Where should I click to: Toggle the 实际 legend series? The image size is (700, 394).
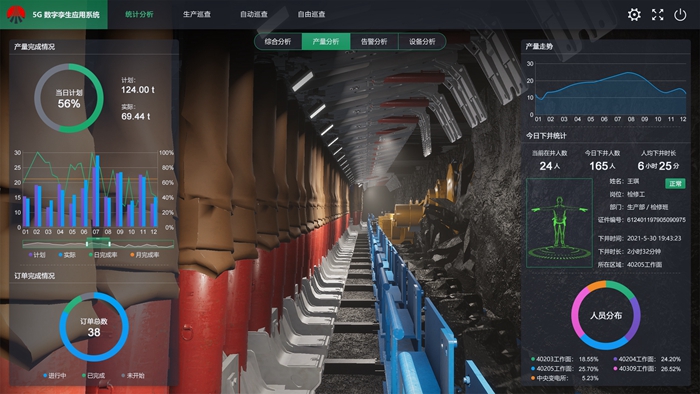pyautogui.click(x=67, y=255)
